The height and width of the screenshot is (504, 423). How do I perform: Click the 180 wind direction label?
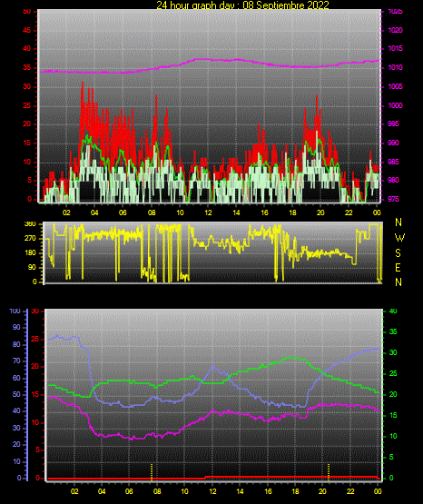coord(30,253)
